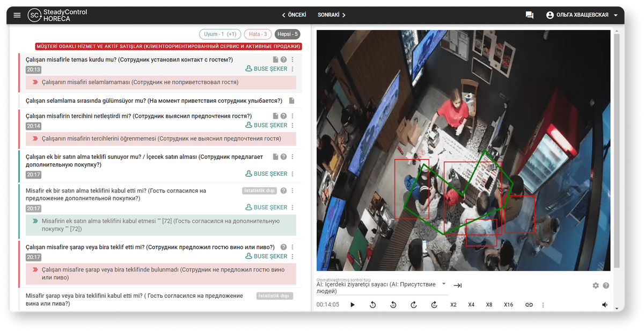This screenshot has width=644, height=331.
Task: Switch to the Hepsi - 5 filter tab
Action: (288, 34)
